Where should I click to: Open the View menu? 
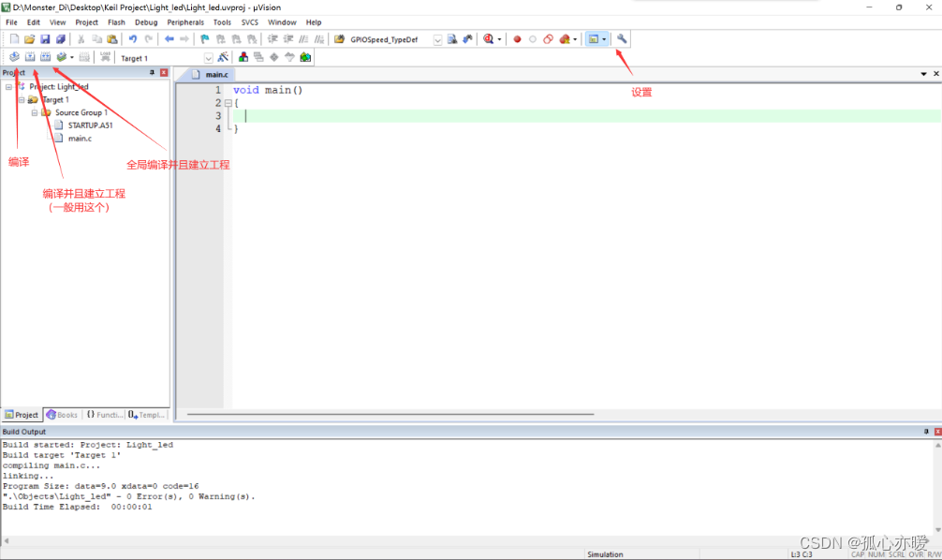click(x=58, y=22)
